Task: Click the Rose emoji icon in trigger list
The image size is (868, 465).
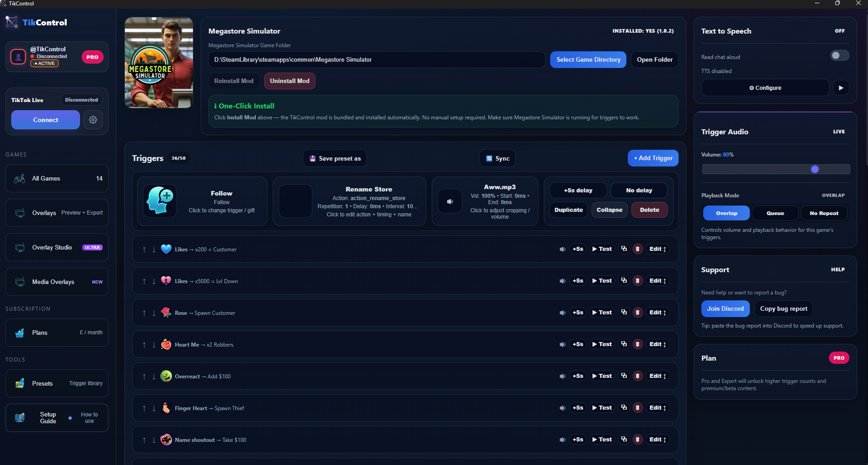Action: coord(166,313)
